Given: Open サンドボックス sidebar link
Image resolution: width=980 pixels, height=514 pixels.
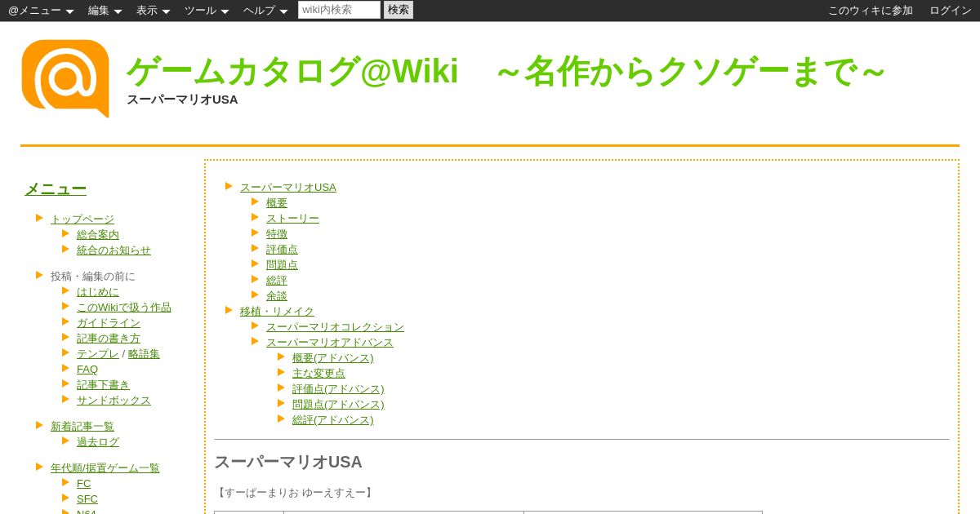Looking at the screenshot, I should (114, 400).
